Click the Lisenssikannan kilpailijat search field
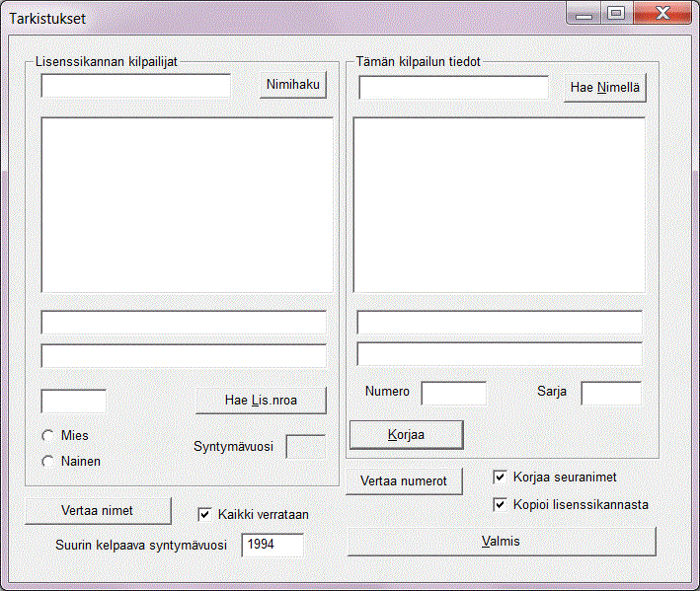 pos(135,87)
